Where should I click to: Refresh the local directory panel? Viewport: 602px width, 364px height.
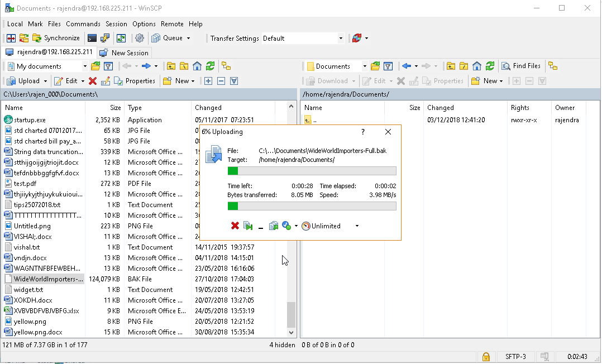pyautogui.click(x=210, y=66)
